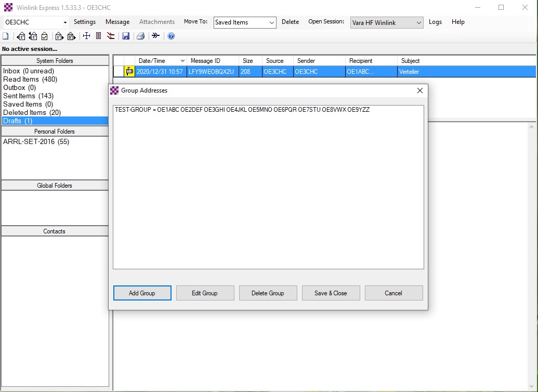The width and height of the screenshot is (538, 392).
Task: Click the lined document toolbar icon
Action: coord(98,36)
